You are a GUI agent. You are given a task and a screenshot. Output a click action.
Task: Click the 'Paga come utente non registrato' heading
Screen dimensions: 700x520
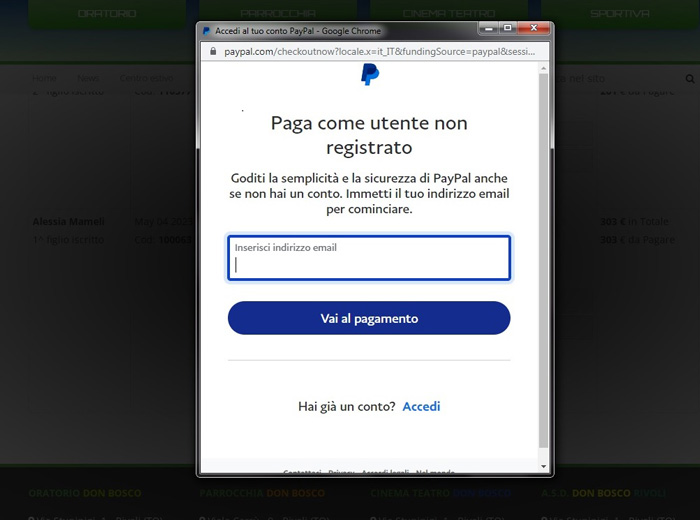coord(369,135)
